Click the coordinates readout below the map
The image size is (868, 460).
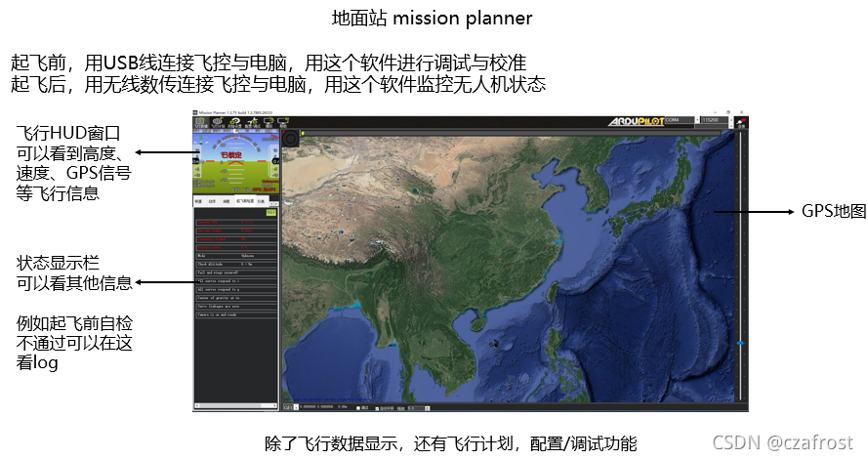click(323, 407)
